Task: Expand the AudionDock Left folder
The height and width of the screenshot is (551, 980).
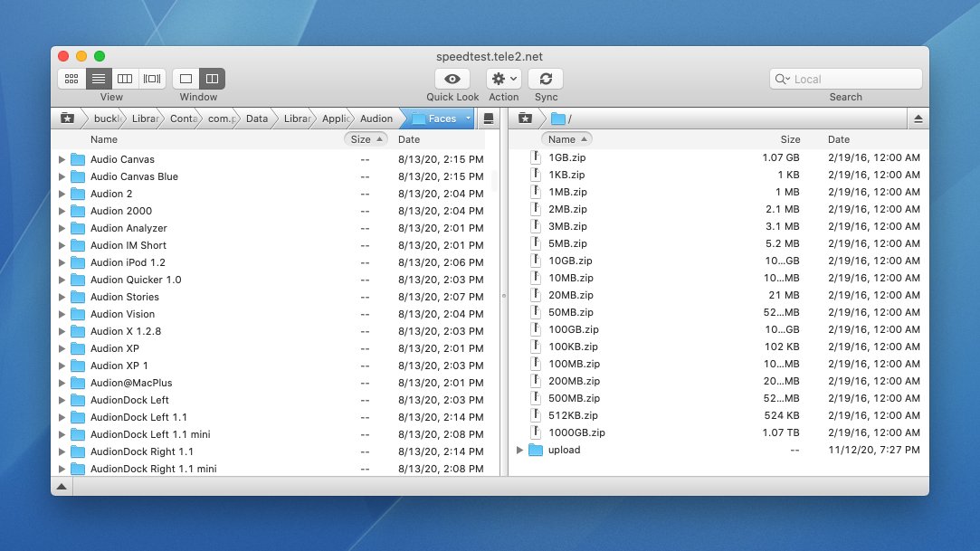Action: 62,400
